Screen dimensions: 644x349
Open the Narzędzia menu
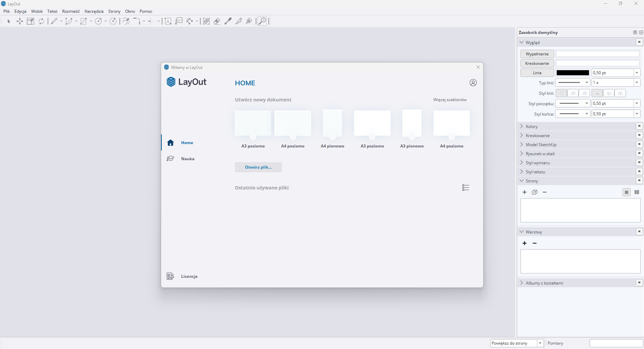[x=94, y=11]
